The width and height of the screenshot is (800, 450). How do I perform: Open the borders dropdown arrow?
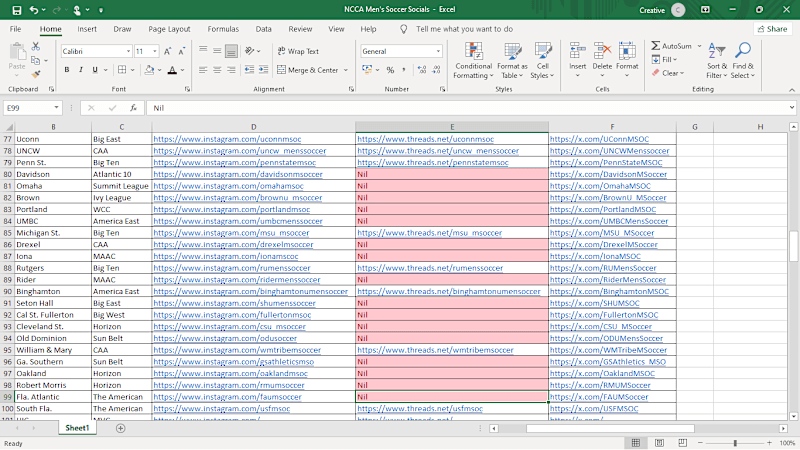pyautogui.click(x=133, y=70)
